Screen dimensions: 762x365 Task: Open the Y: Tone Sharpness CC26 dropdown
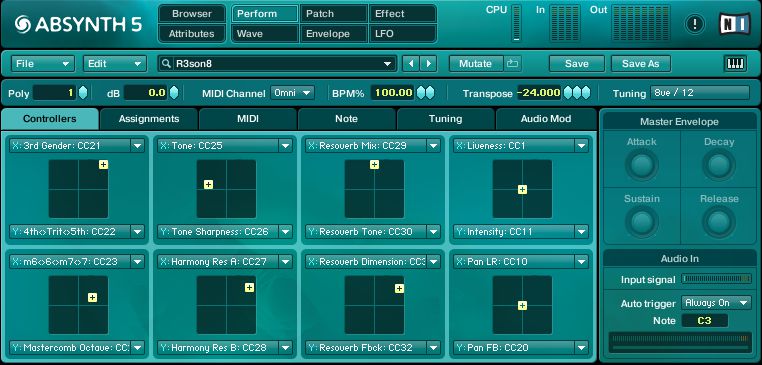click(285, 232)
